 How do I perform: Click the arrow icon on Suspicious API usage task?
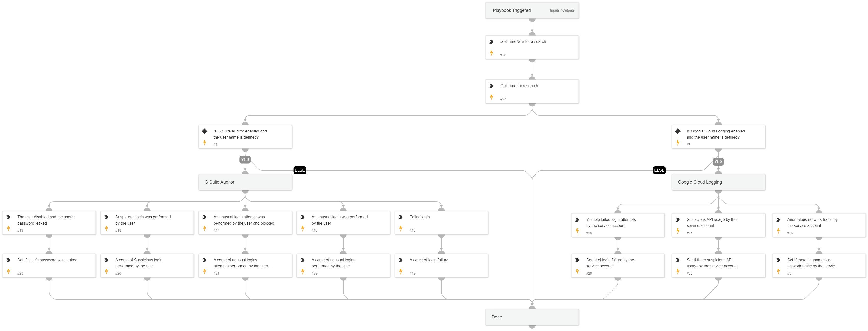click(x=678, y=220)
